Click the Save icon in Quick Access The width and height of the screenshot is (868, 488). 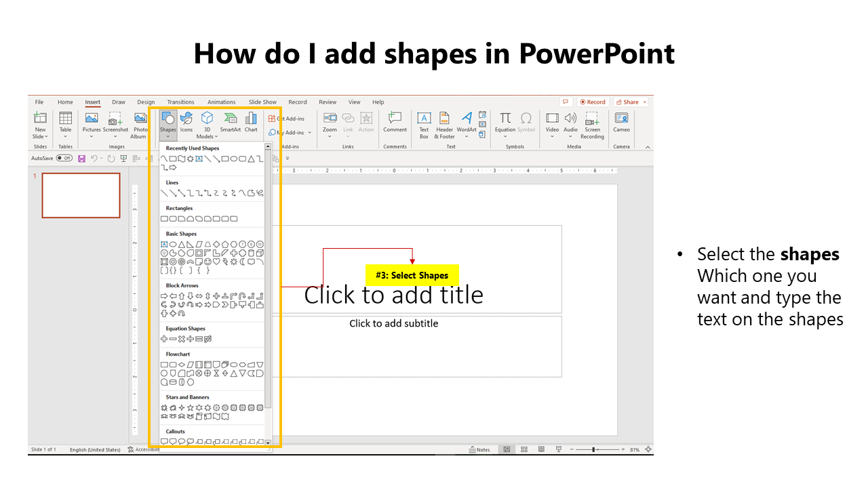tap(81, 158)
